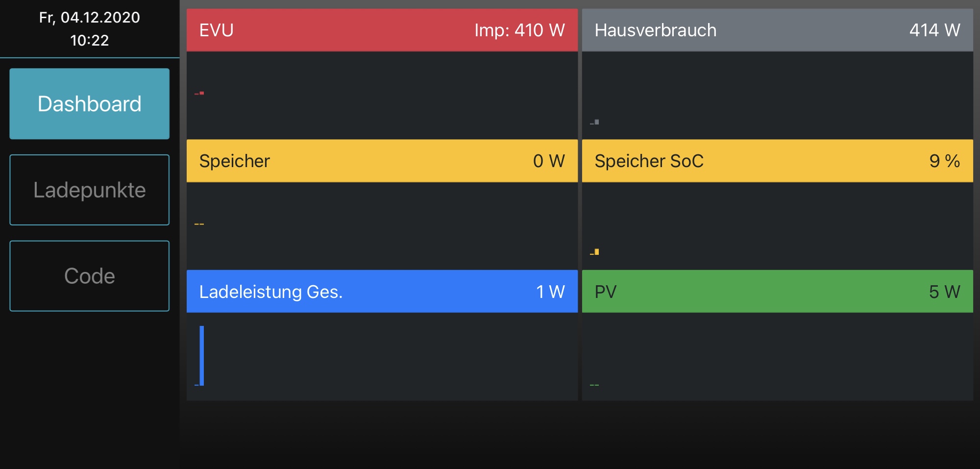The image size is (980, 469).
Task: Click the 9 % SoC value
Action: click(944, 161)
